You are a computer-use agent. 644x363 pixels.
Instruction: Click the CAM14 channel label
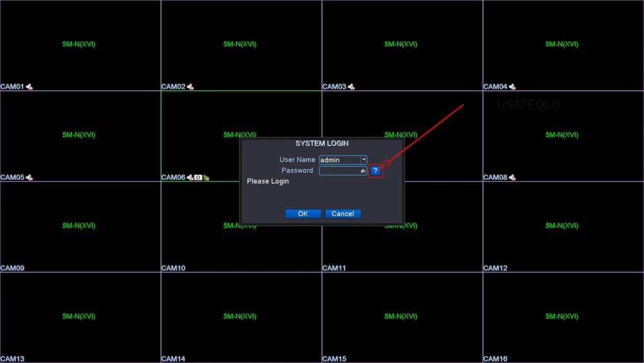tap(173, 359)
